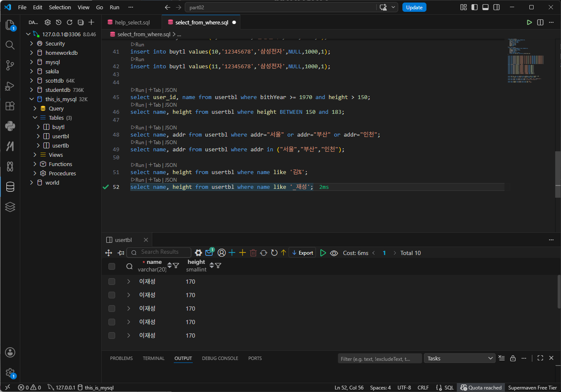The image size is (561, 392).
Task: Click the output filter text field
Action: click(x=380, y=359)
